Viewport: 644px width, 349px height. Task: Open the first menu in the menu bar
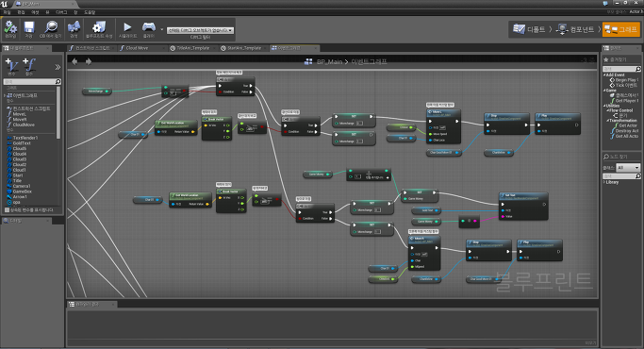tap(7, 12)
